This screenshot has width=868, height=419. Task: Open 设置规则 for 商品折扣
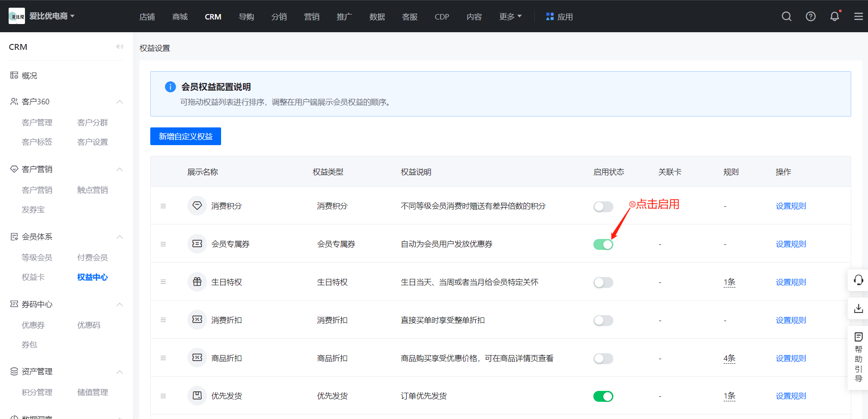791,358
